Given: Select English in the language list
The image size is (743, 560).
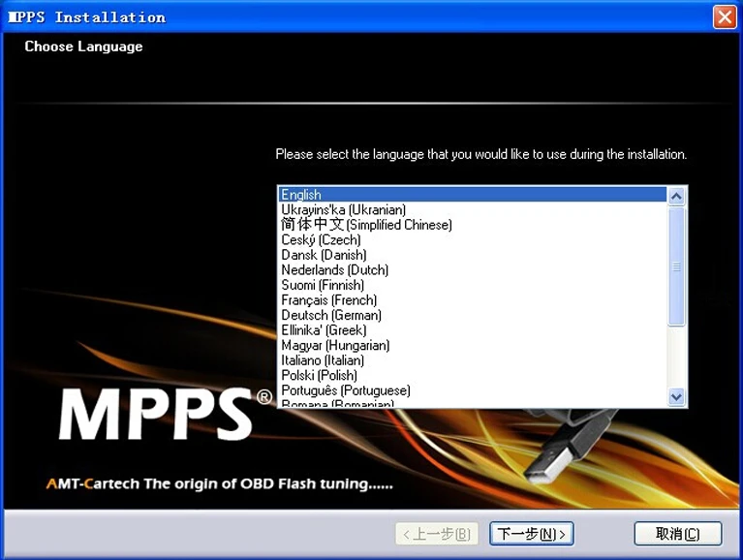Looking at the screenshot, I should (x=473, y=194).
